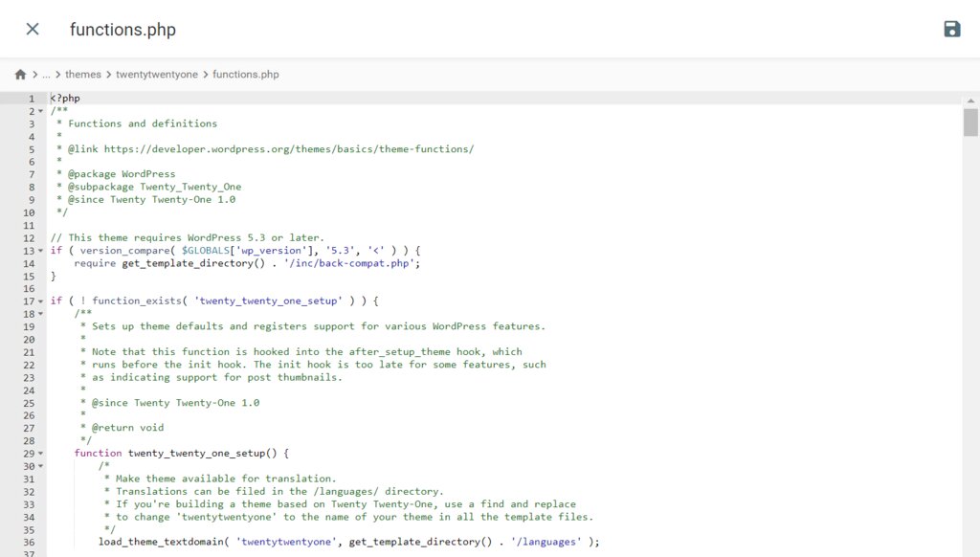Click the 'functions.php' title in header
The width and height of the screenshot is (980, 557).
pyautogui.click(x=122, y=30)
